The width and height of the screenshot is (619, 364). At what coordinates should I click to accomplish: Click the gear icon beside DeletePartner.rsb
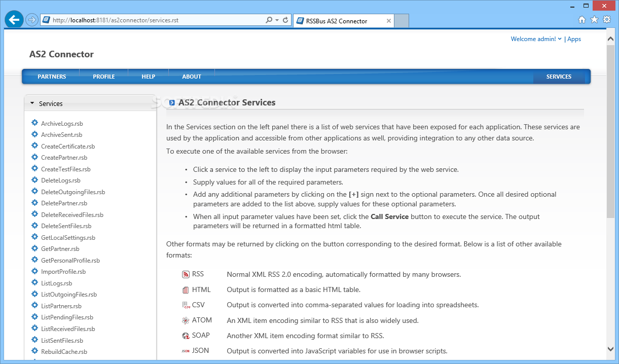(x=34, y=203)
